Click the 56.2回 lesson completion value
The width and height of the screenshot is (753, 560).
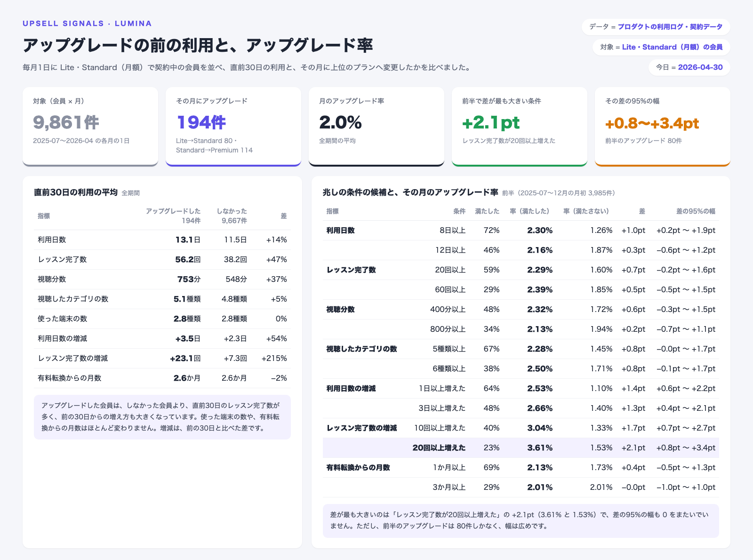click(188, 260)
